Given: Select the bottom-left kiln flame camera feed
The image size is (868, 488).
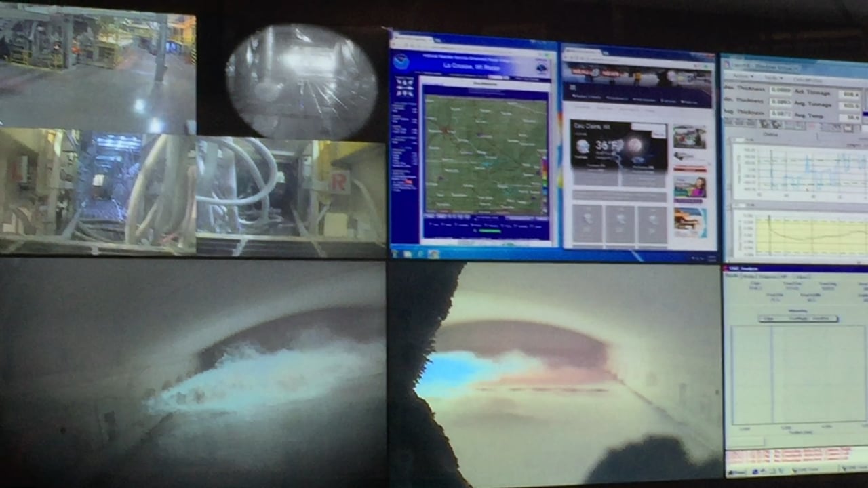Looking at the screenshot, I should click(193, 373).
